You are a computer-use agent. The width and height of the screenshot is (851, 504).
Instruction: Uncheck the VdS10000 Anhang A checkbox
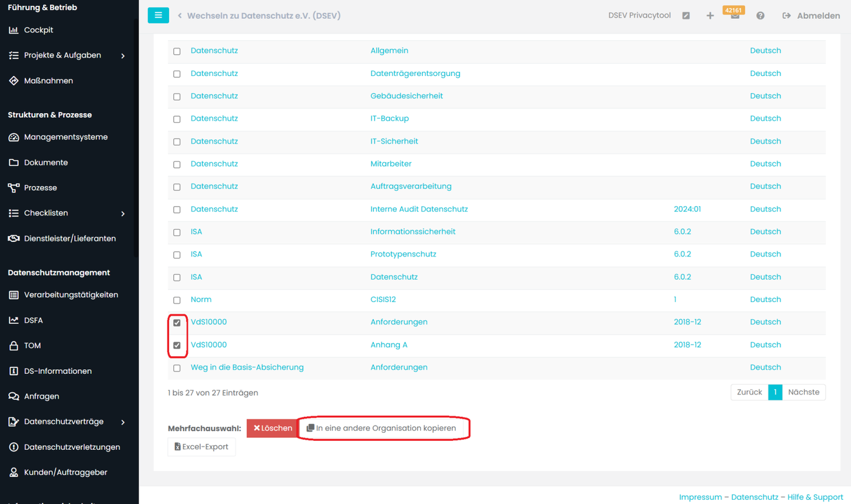177,345
